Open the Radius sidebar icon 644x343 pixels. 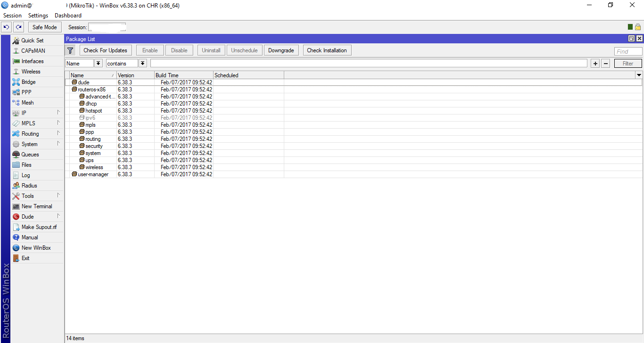pyautogui.click(x=16, y=186)
